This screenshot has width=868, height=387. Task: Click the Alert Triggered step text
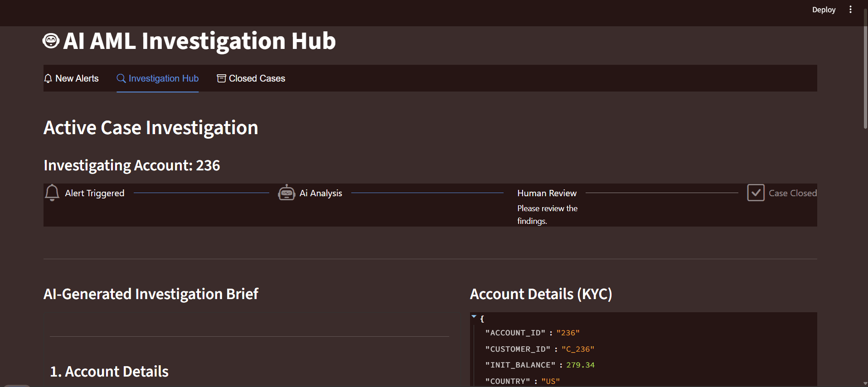[x=95, y=193]
